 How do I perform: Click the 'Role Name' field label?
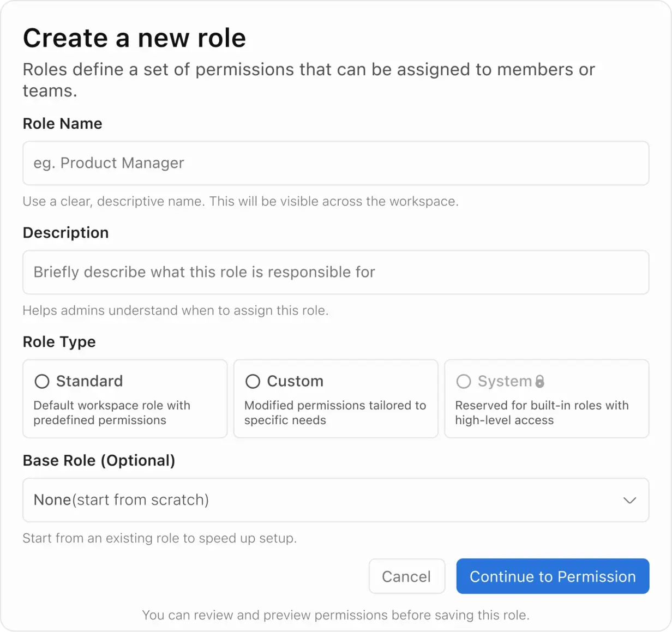tap(62, 124)
